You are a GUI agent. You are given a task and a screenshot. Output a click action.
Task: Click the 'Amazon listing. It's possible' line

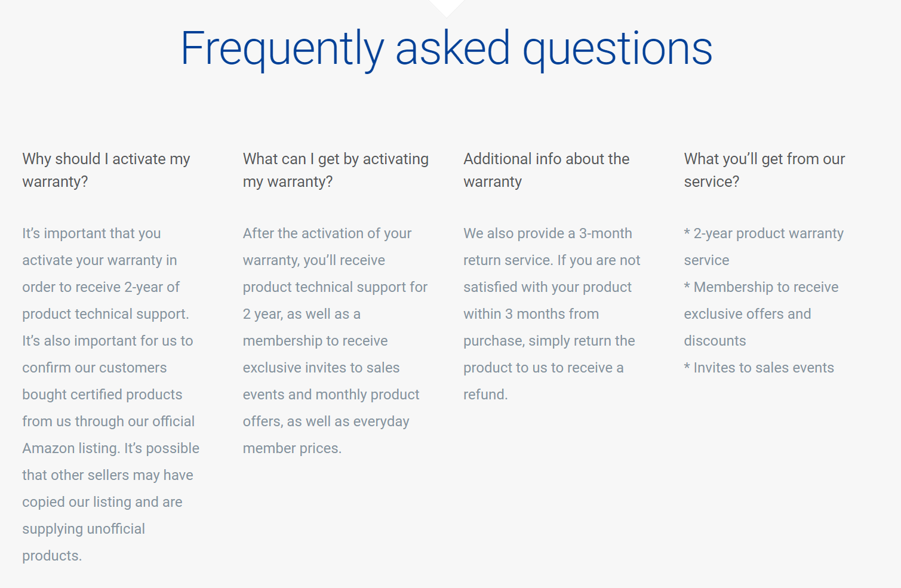tap(111, 448)
